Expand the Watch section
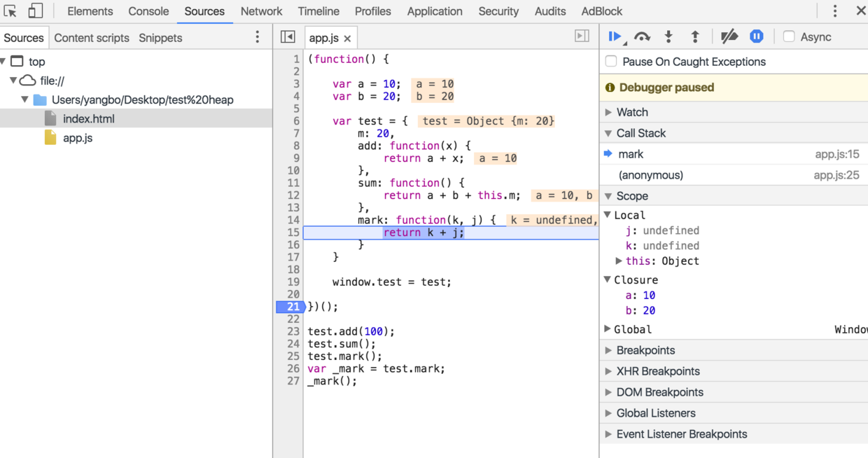Screen dimensions: 868x458 tap(632, 112)
